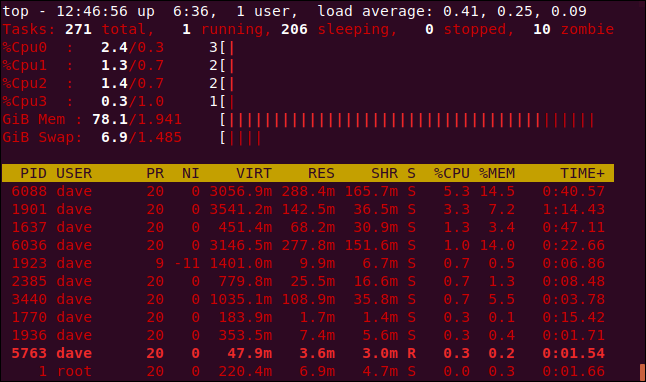
Task: Click the GiB Mem usage bar
Action: point(408,120)
